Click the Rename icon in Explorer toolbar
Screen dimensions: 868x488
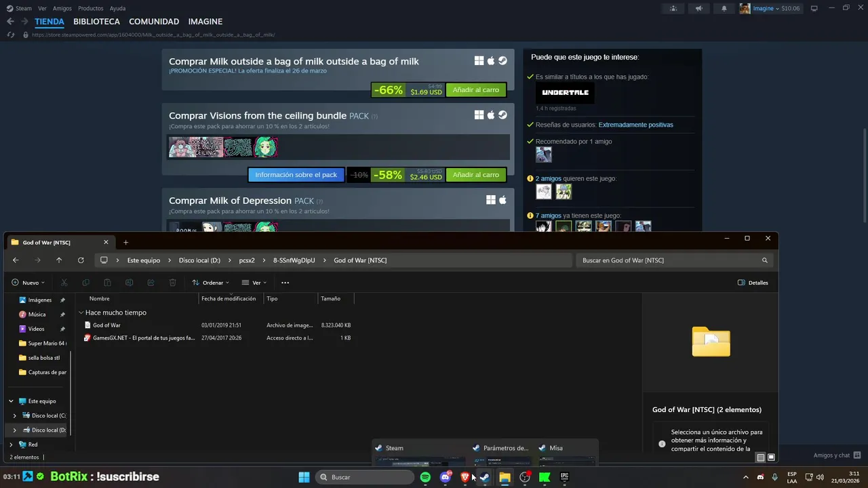coord(129,283)
